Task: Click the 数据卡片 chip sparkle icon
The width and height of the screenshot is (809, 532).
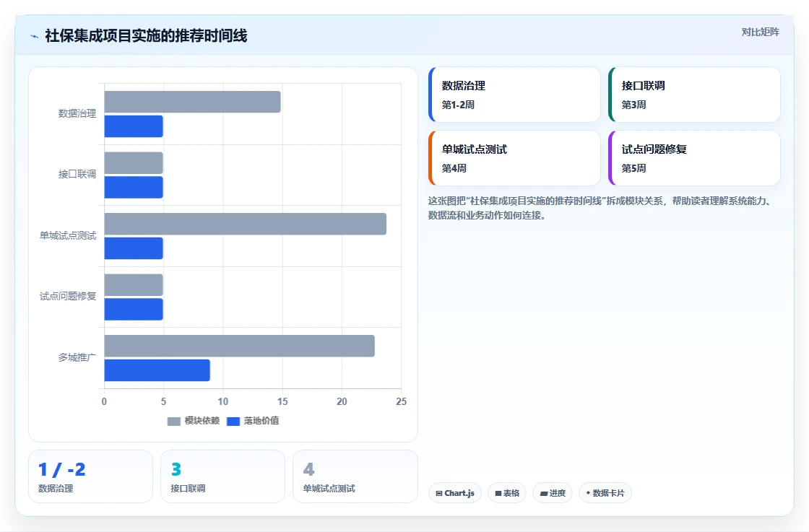Action: (x=588, y=493)
